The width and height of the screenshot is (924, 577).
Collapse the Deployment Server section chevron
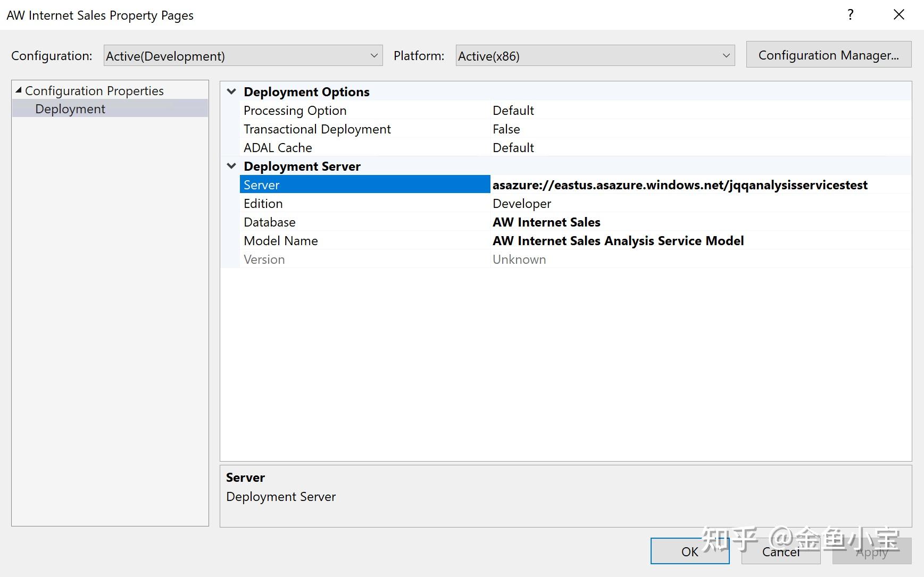coord(231,165)
